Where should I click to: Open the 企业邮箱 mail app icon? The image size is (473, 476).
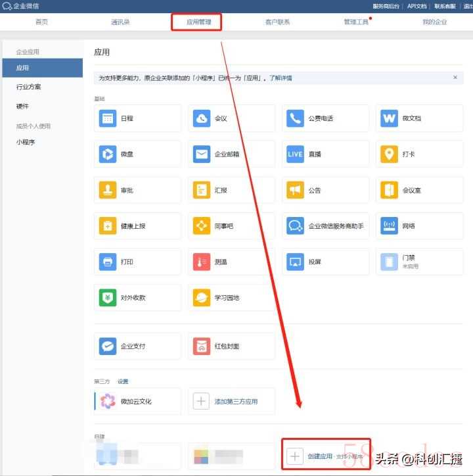pos(202,155)
